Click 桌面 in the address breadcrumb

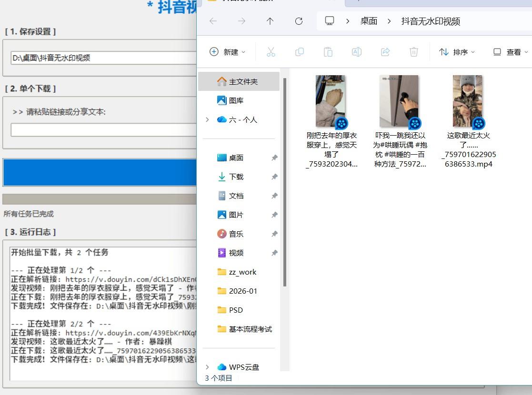coord(369,21)
